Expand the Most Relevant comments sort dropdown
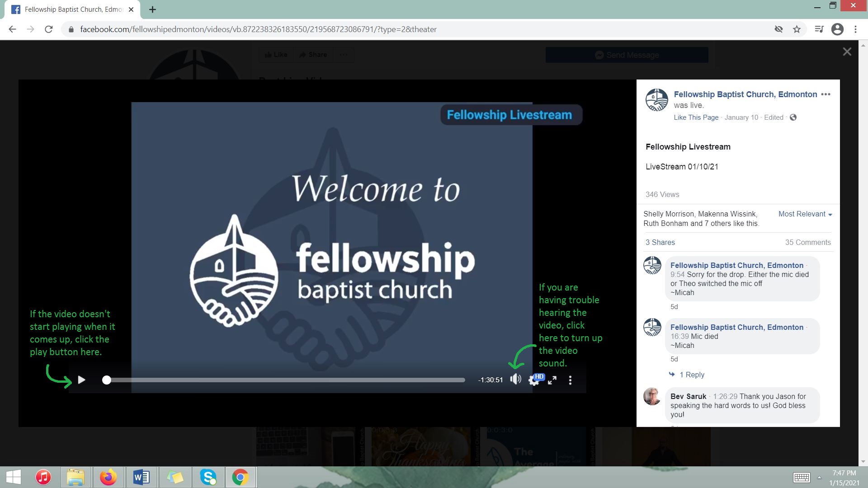 point(805,214)
